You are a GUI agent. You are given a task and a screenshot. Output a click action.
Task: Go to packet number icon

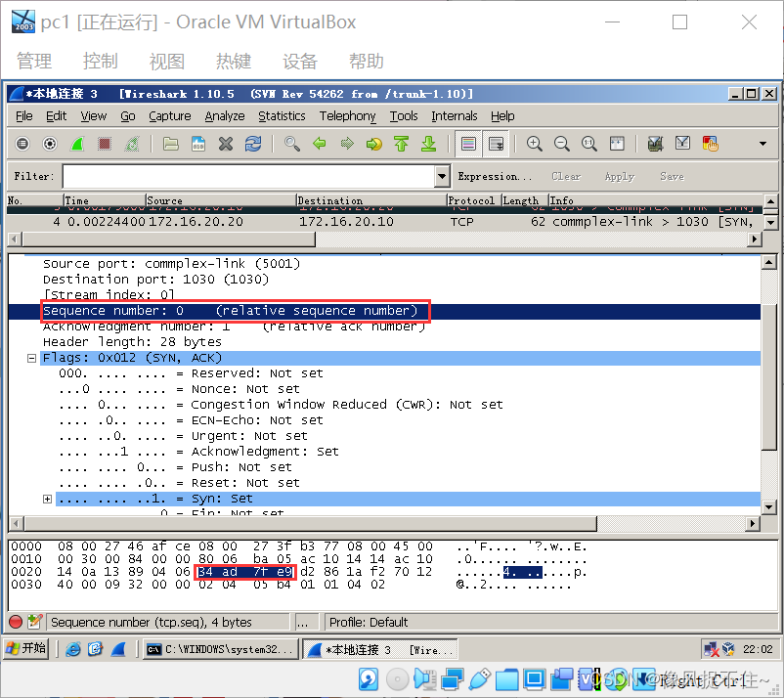coord(374,144)
